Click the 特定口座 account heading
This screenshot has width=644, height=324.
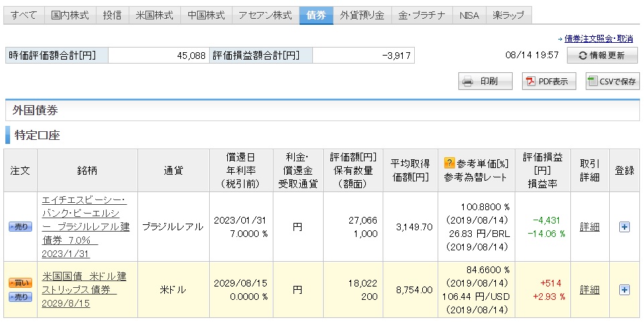(37, 135)
